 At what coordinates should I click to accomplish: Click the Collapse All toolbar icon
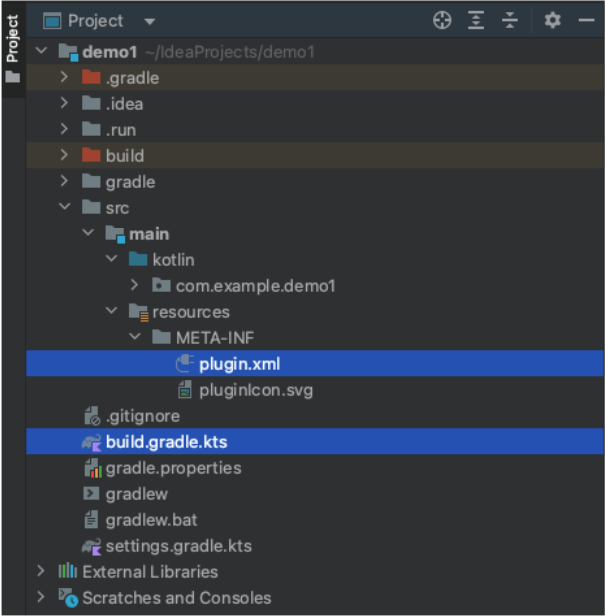coord(510,20)
